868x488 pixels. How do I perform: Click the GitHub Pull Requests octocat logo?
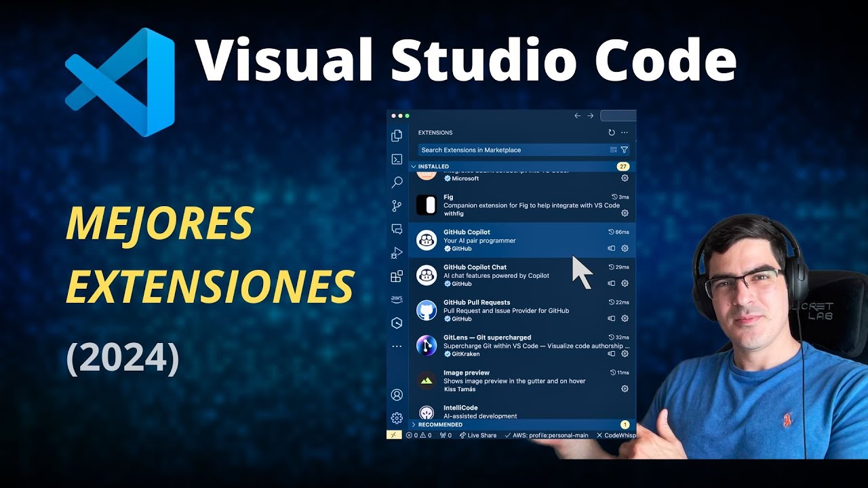(427, 310)
